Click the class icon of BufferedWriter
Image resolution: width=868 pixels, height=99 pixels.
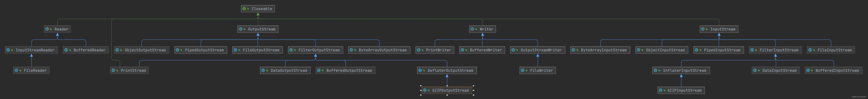pyautogui.click(x=462, y=50)
